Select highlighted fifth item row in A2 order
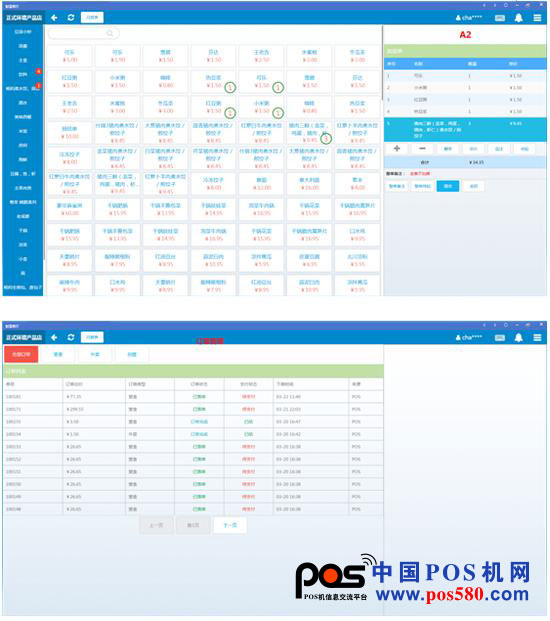 pyautogui.click(x=465, y=130)
